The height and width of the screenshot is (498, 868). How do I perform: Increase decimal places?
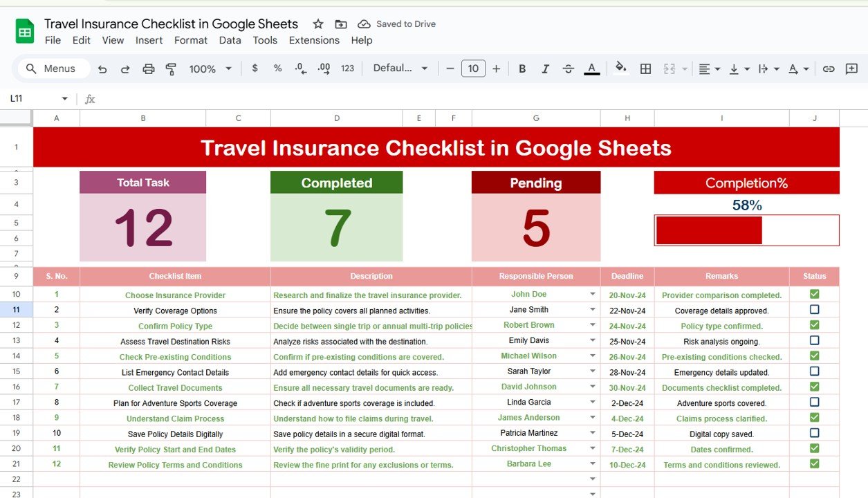coord(324,68)
